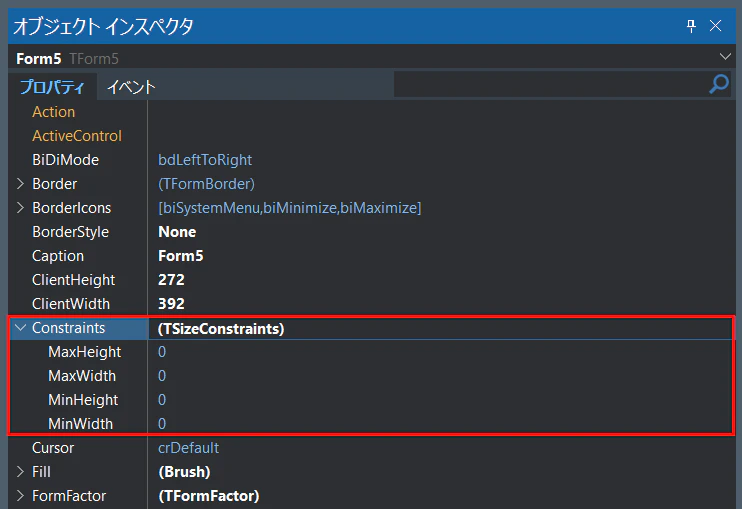This screenshot has height=509, width=742.
Task: Edit the ClientHeight value 272
Action: point(171,280)
